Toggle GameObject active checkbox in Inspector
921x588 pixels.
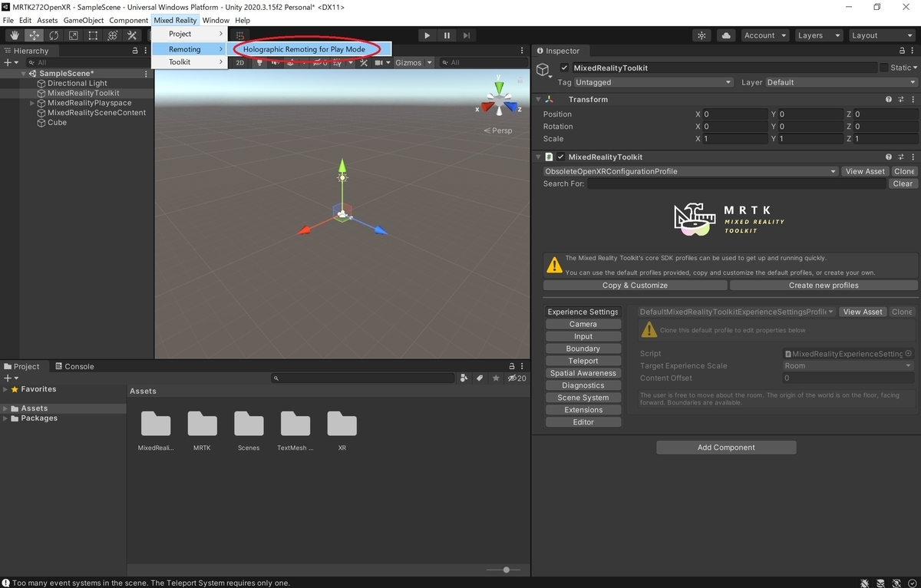click(564, 68)
